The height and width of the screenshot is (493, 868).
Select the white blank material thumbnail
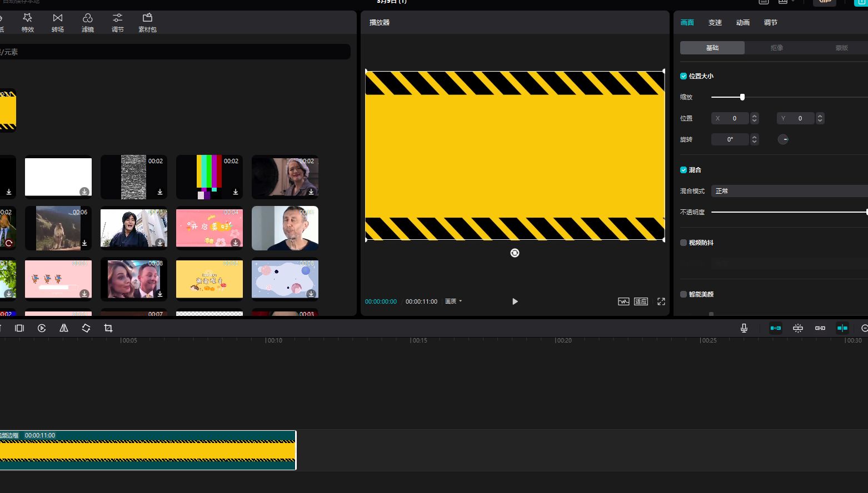(x=58, y=177)
